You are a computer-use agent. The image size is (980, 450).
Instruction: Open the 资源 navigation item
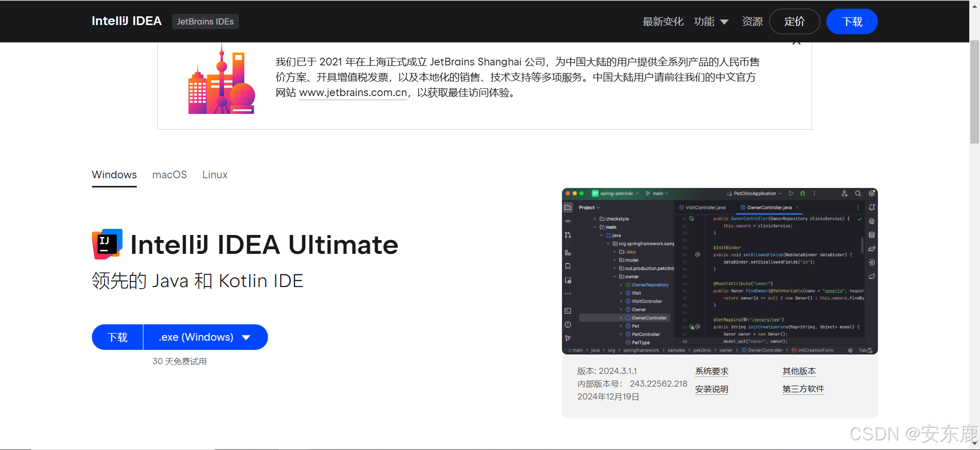click(752, 21)
